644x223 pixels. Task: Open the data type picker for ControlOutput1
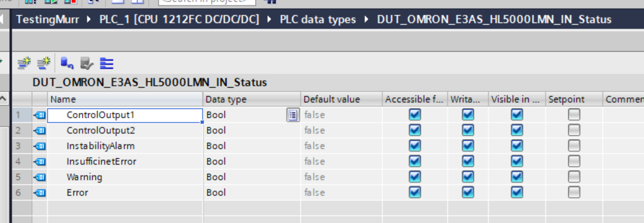click(x=292, y=115)
